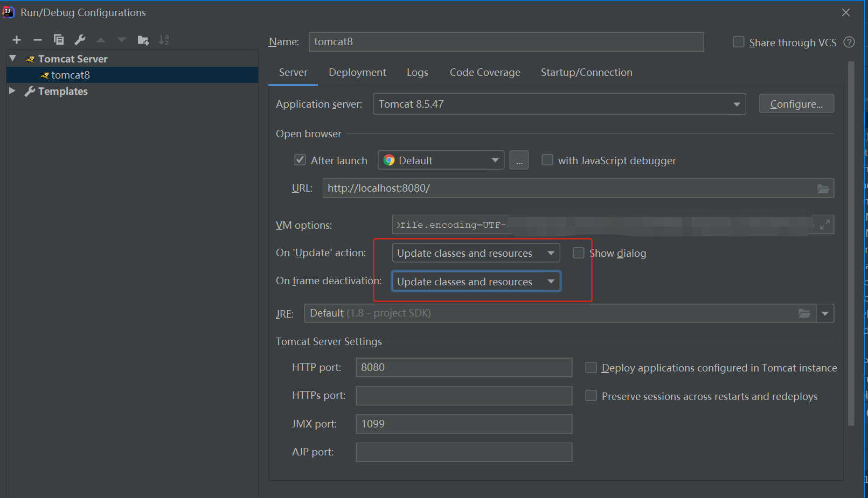Switch to Server tab
The height and width of the screenshot is (498, 868).
click(x=293, y=73)
